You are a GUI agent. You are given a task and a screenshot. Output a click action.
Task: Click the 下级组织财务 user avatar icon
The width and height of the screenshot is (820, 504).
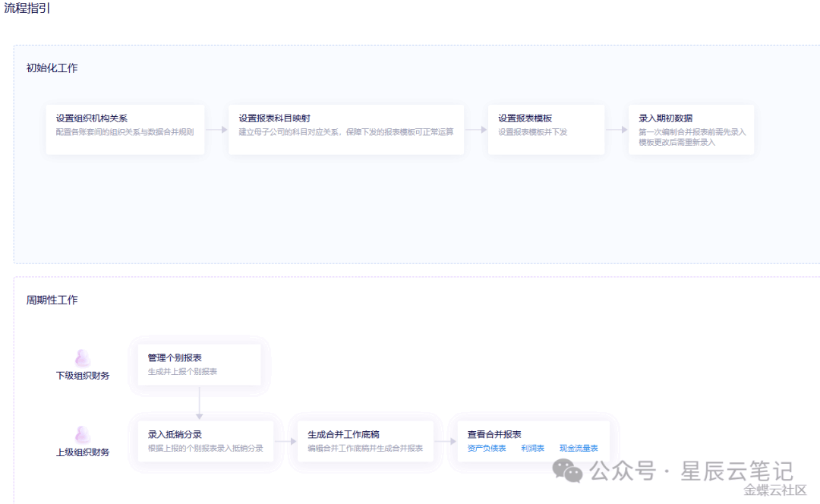coord(83,358)
